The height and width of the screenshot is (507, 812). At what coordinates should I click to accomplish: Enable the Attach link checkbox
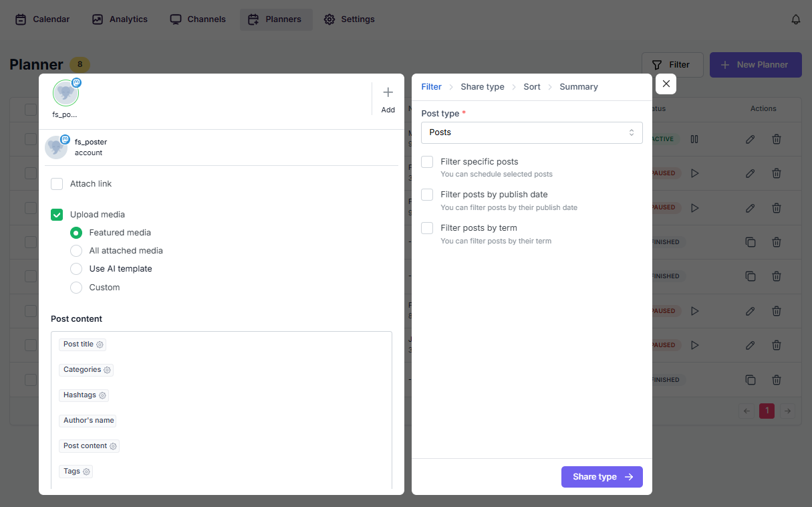[57, 184]
